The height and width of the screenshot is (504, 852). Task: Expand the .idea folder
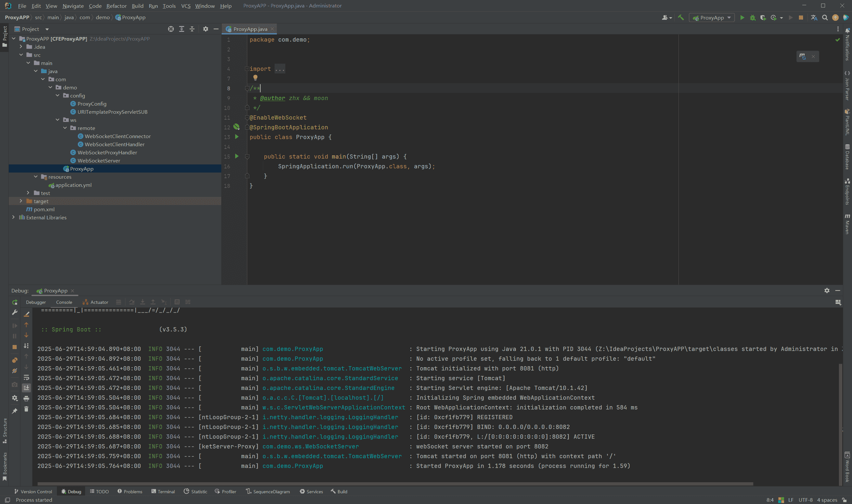pos(21,46)
